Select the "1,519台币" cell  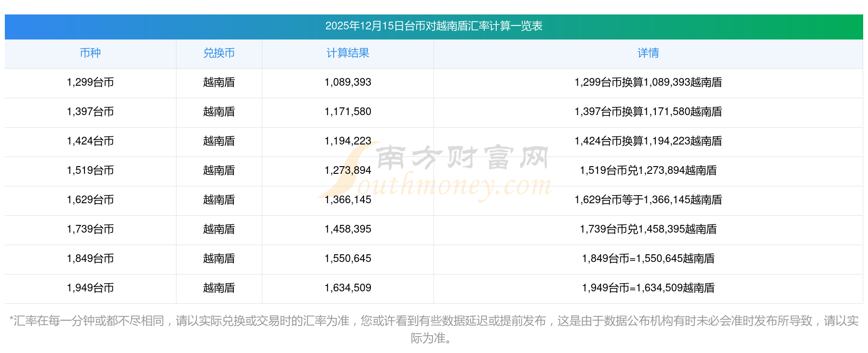point(90,170)
